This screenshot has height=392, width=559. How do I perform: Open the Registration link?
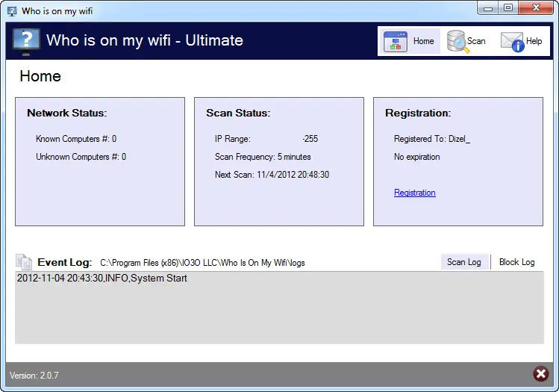[414, 193]
